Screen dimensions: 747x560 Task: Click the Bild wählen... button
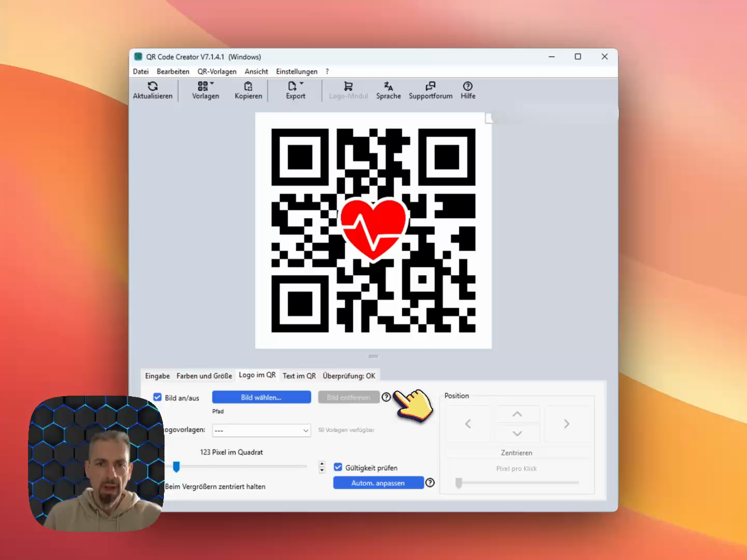(261, 397)
